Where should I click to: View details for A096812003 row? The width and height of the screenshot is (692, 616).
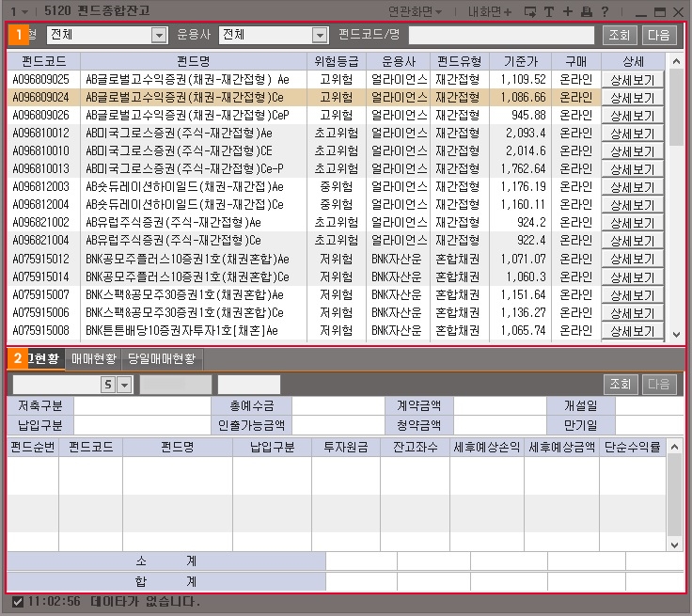coord(633,187)
